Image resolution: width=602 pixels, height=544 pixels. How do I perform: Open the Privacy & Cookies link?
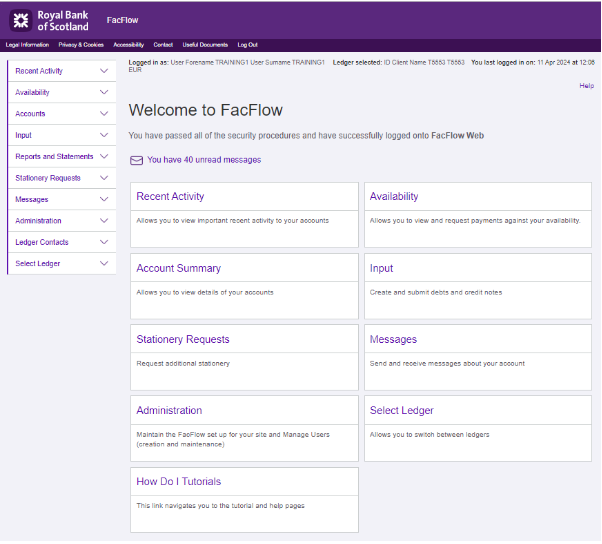(81, 45)
